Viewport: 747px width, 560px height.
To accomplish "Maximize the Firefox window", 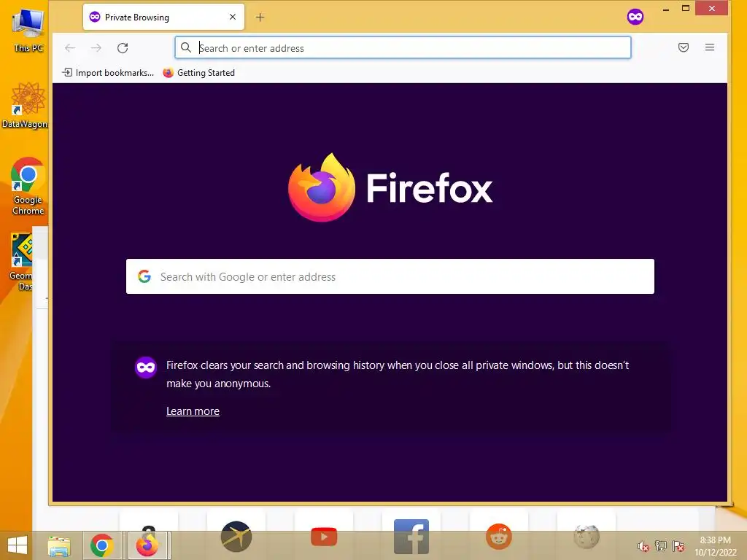I will pyautogui.click(x=686, y=8).
